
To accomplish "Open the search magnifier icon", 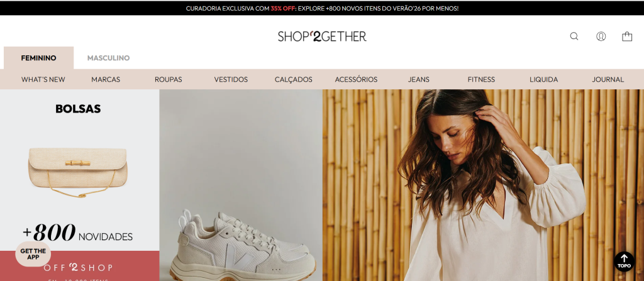I will point(574,36).
